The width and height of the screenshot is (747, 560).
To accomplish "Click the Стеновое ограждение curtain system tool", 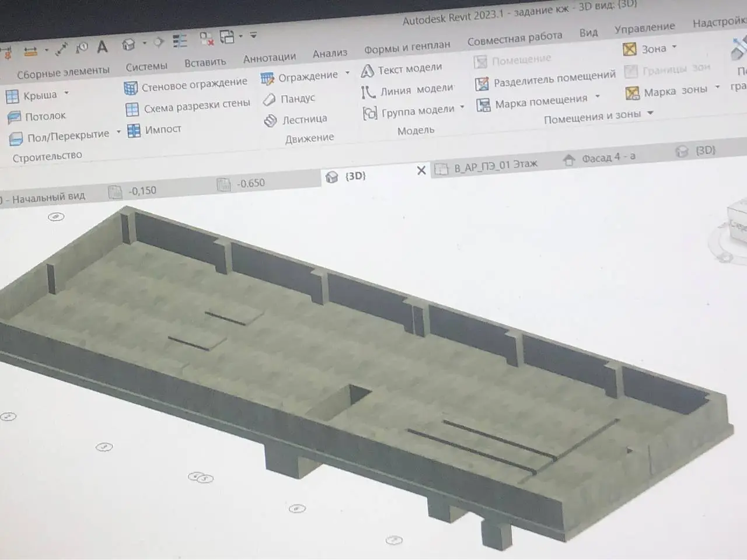I will (x=186, y=85).
